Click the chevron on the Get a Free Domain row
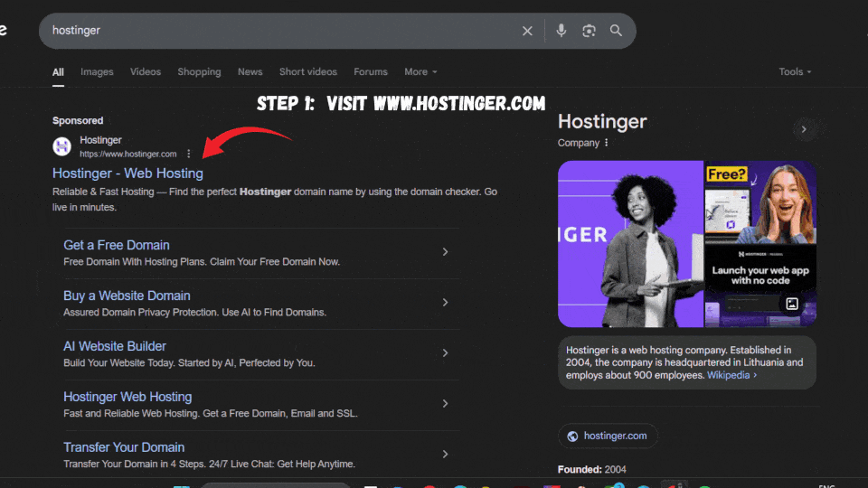868x488 pixels. click(x=445, y=252)
